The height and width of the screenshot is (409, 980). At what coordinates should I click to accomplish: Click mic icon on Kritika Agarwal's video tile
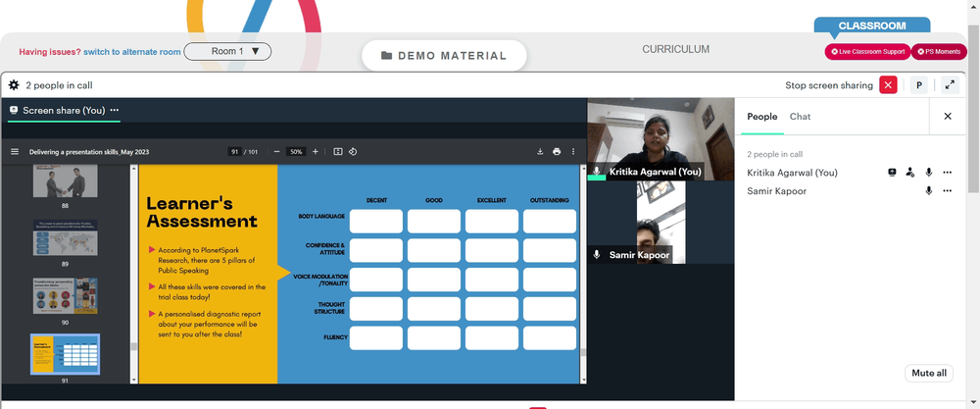pyautogui.click(x=597, y=172)
